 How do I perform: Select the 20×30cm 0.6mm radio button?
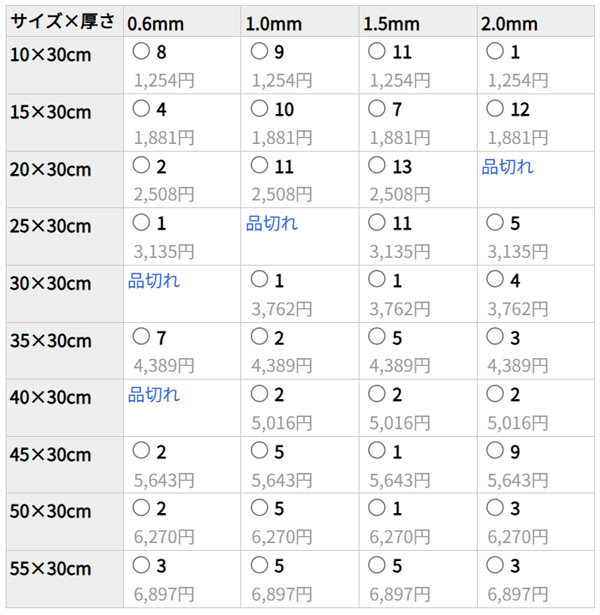[x=141, y=166]
